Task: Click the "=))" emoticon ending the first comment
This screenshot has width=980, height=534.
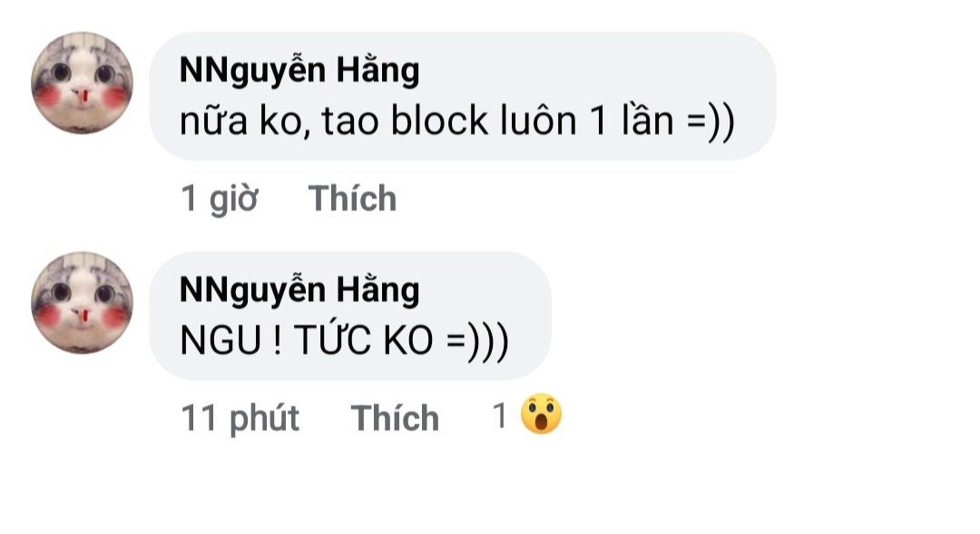Action: [708, 122]
